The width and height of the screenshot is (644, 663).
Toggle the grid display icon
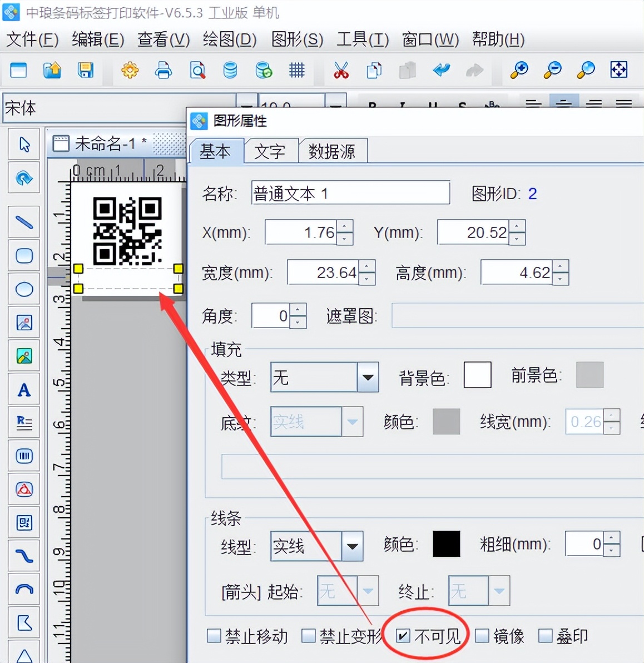(x=297, y=70)
